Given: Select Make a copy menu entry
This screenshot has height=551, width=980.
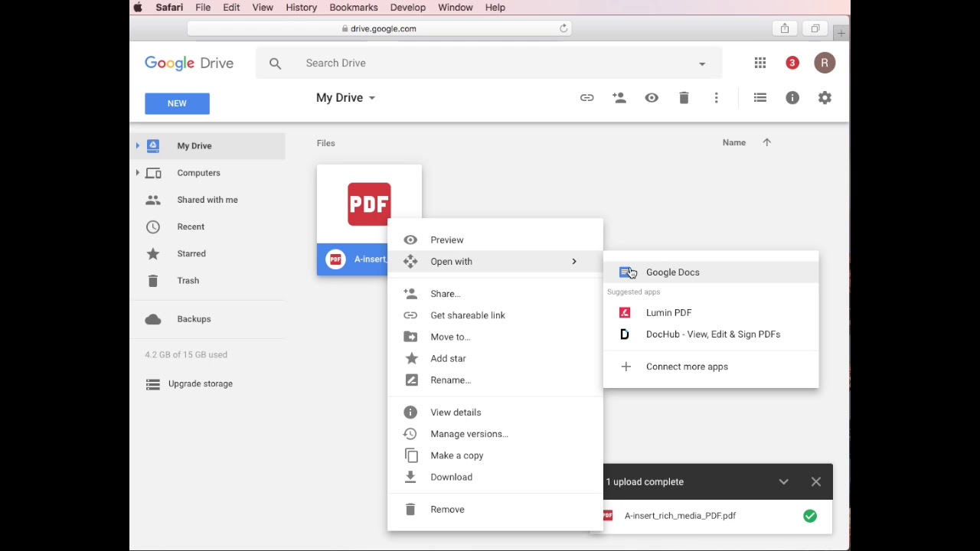Looking at the screenshot, I should pos(495,455).
